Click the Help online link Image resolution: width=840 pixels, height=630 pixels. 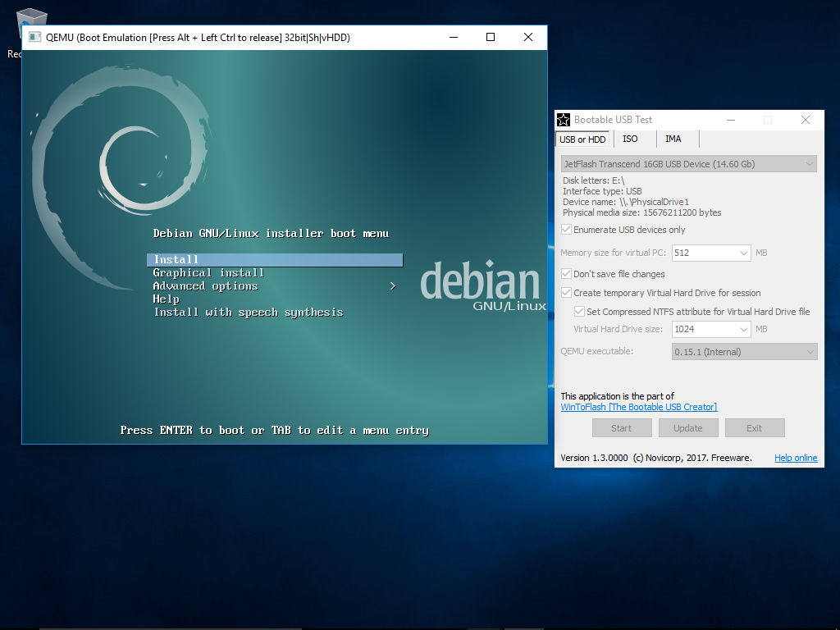(x=796, y=458)
